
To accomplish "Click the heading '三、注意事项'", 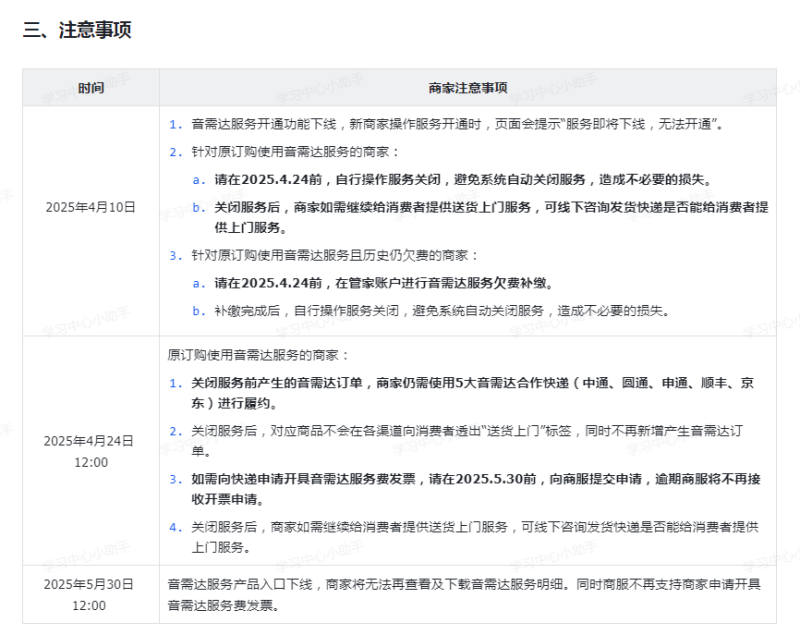I will (x=77, y=30).
